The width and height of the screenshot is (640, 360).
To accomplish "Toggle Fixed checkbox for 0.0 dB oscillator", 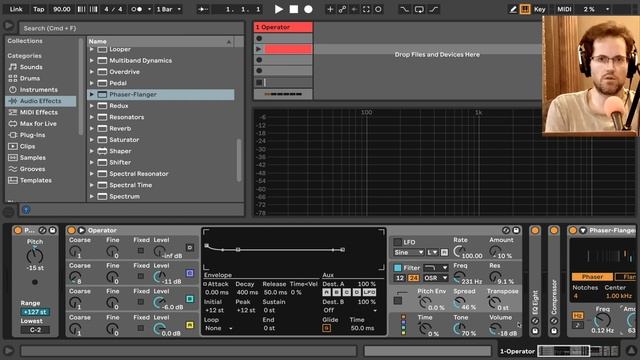I will tap(140, 328).
